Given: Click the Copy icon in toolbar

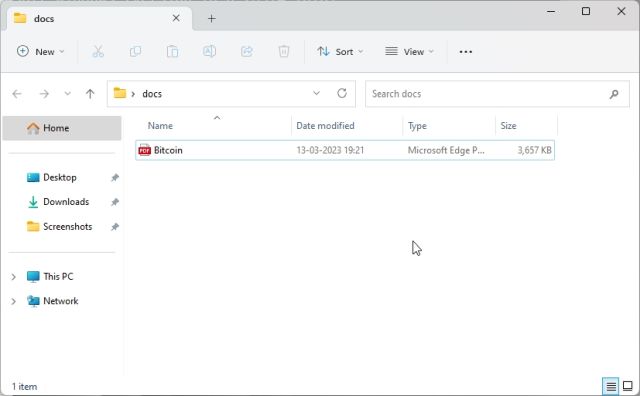Looking at the screenshot, I should pyautogui.click(x=135, y=51).
